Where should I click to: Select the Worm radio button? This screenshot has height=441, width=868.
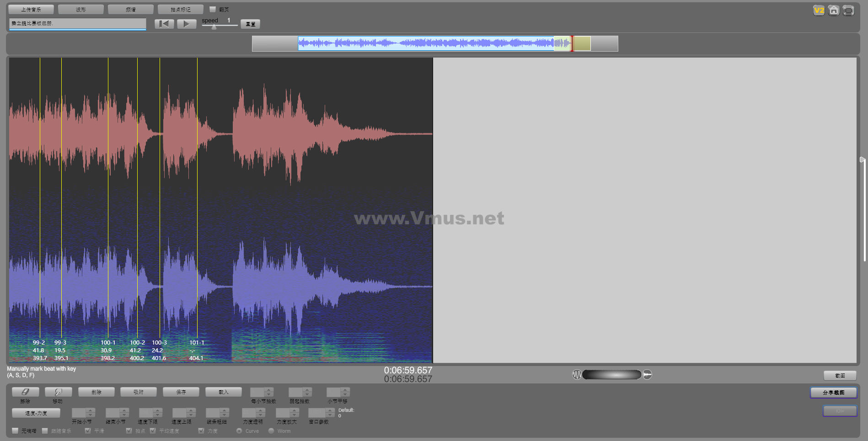[271, 430]
